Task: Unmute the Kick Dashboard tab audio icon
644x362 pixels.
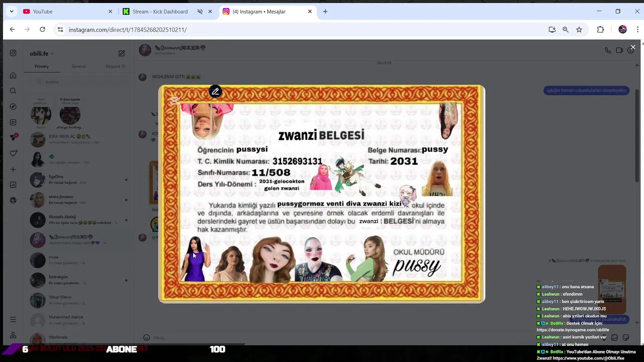Action: [200, 12]
